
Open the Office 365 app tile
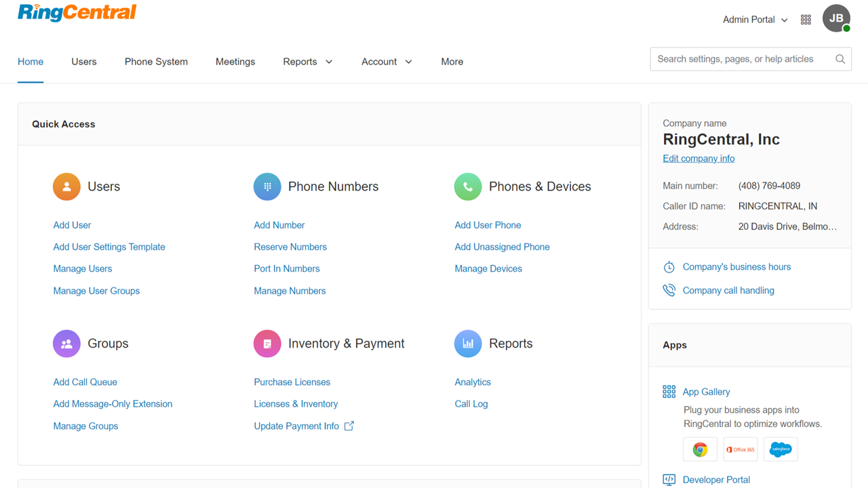[741, 449]
